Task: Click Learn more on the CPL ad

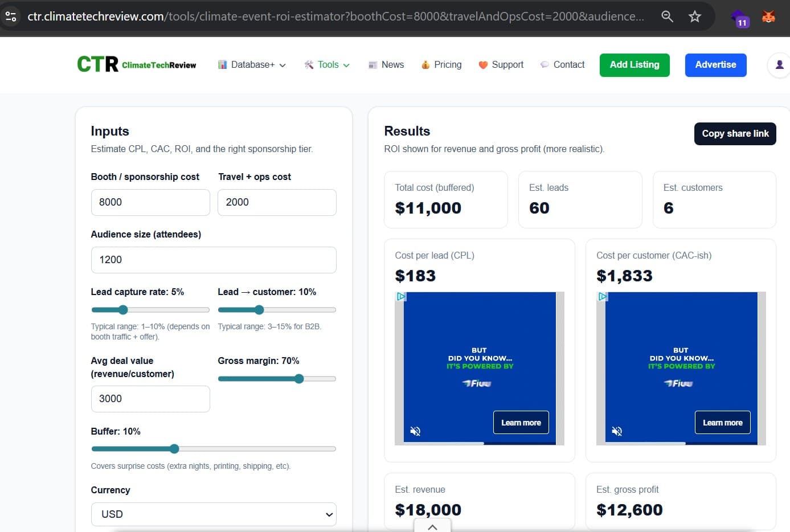Action: click(521, 423)
